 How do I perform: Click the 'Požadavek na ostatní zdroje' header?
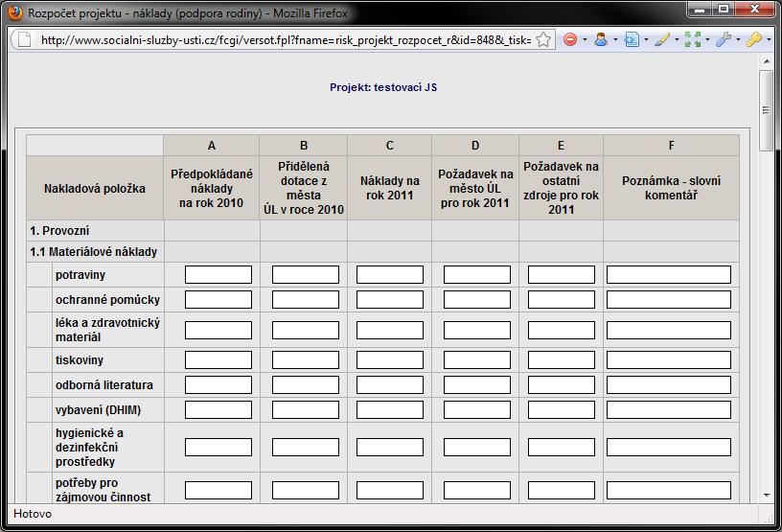point(561,188)
